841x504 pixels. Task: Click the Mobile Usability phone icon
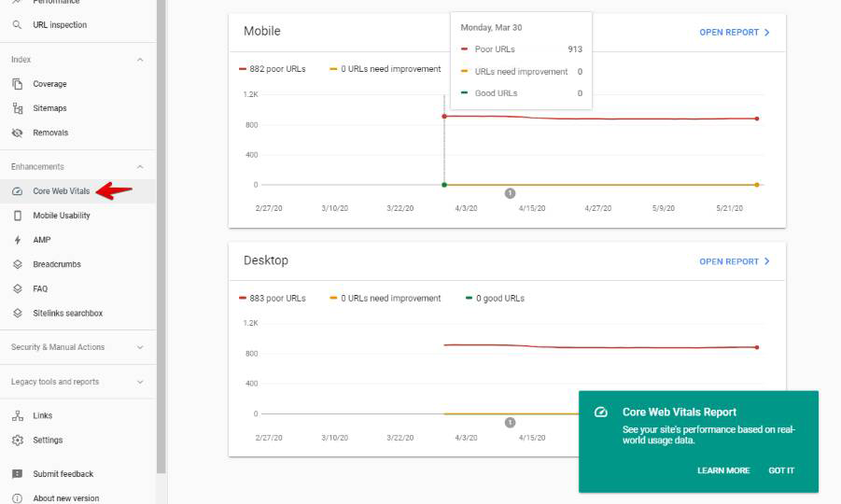pyautogui.click(x=17, y=216)
